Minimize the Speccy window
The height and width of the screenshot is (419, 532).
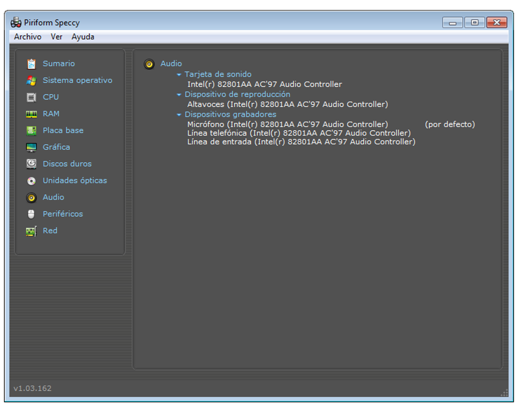pos(453,23)
